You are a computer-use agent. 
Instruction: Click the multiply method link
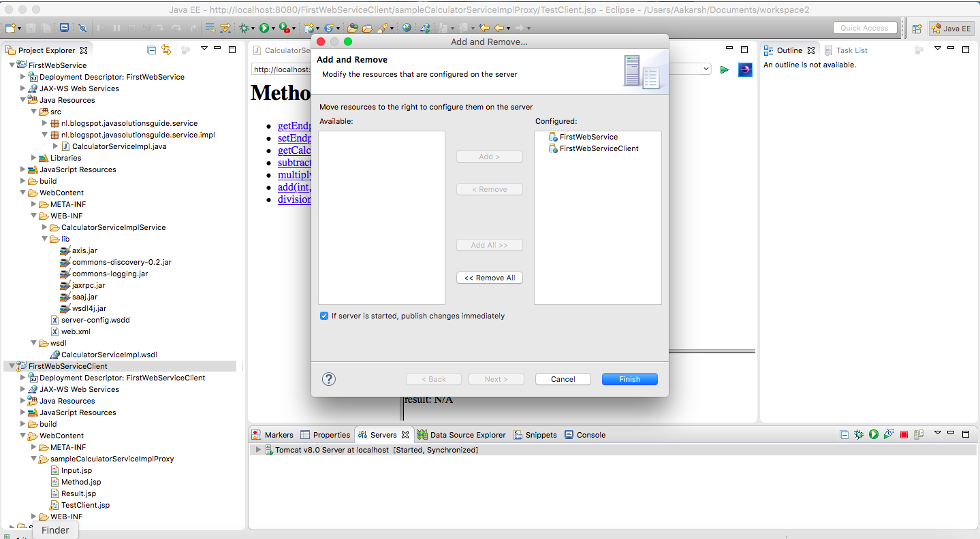coord(295,175)
